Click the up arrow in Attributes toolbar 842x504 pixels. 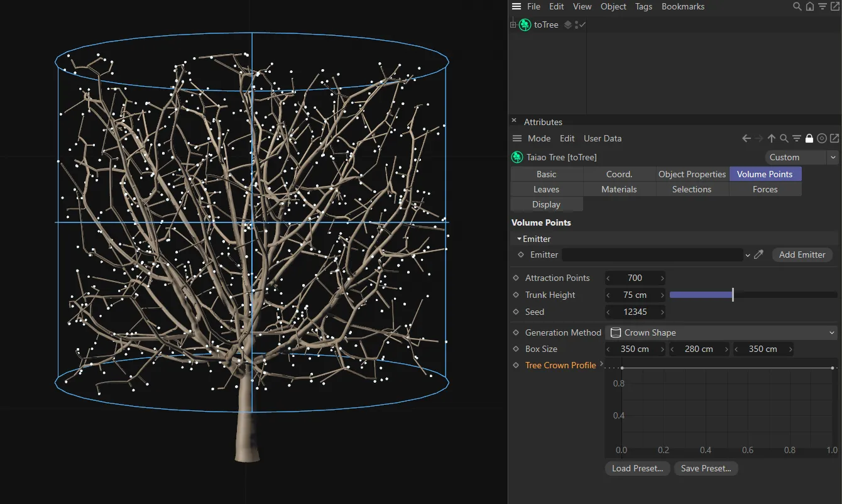pos(772,138)
